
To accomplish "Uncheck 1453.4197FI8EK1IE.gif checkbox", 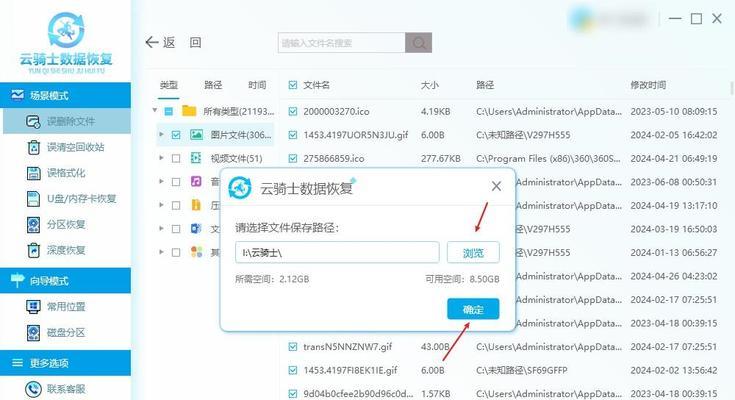I will (293, 370).
